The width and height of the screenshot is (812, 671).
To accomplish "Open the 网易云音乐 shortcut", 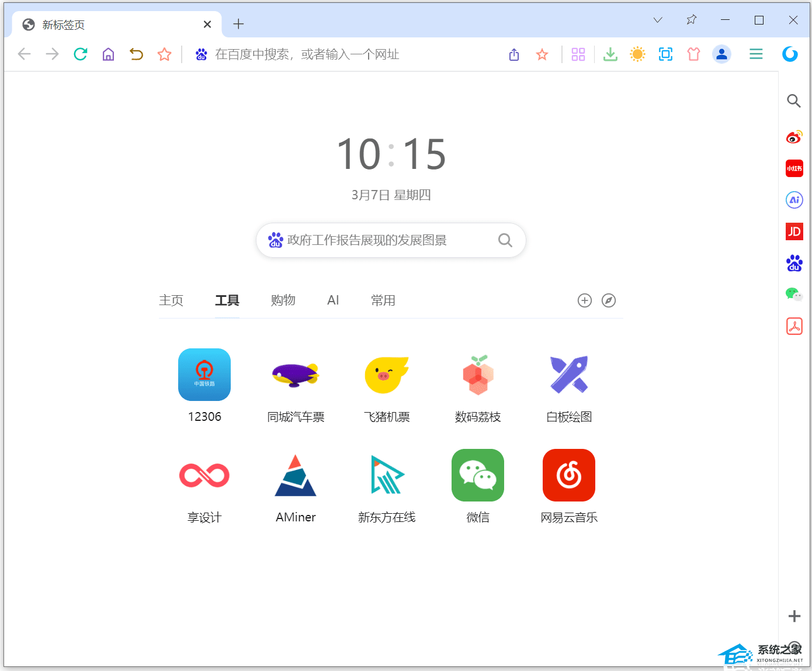I will 569,486.
